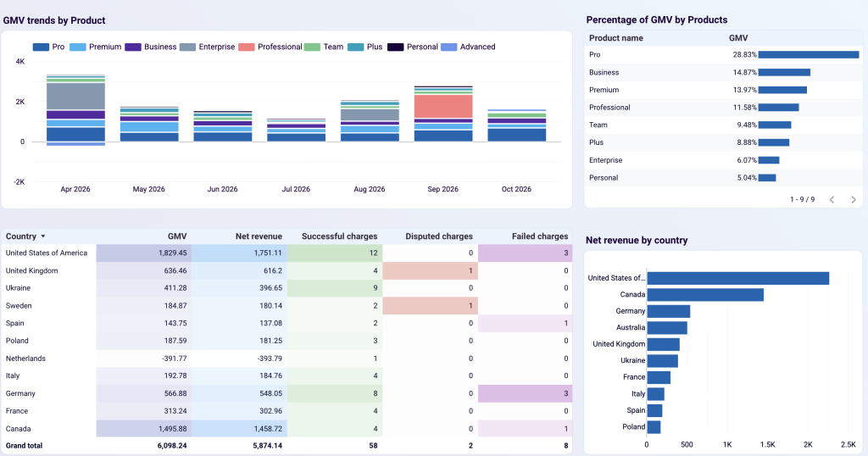Select Sweden row in country table
Screen dimensions: 868x456
[x=287, y=305]
